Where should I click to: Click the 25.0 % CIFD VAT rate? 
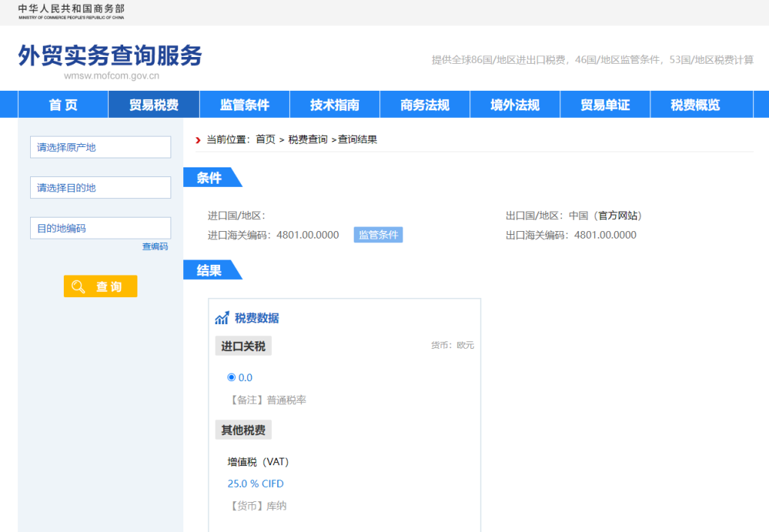click(255, 483)
